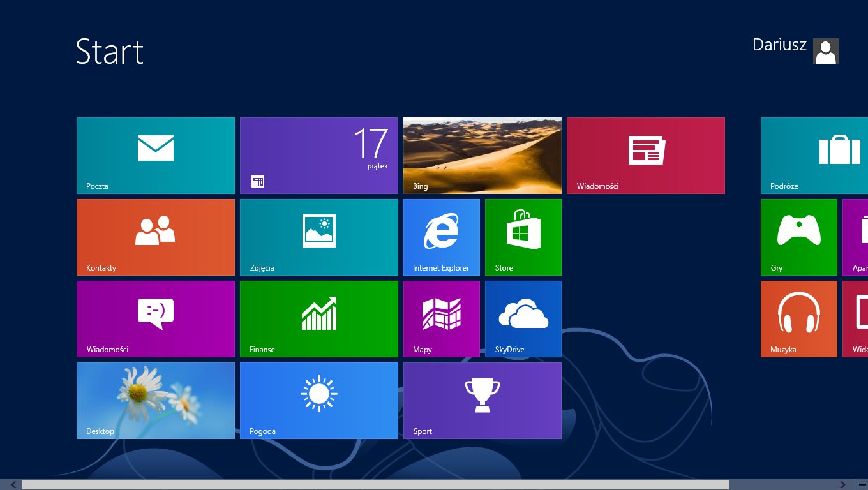Open the Gry games tile
The width and height of the screenshot is (868, 490).
pyautogui.click(x=799, y=237)
